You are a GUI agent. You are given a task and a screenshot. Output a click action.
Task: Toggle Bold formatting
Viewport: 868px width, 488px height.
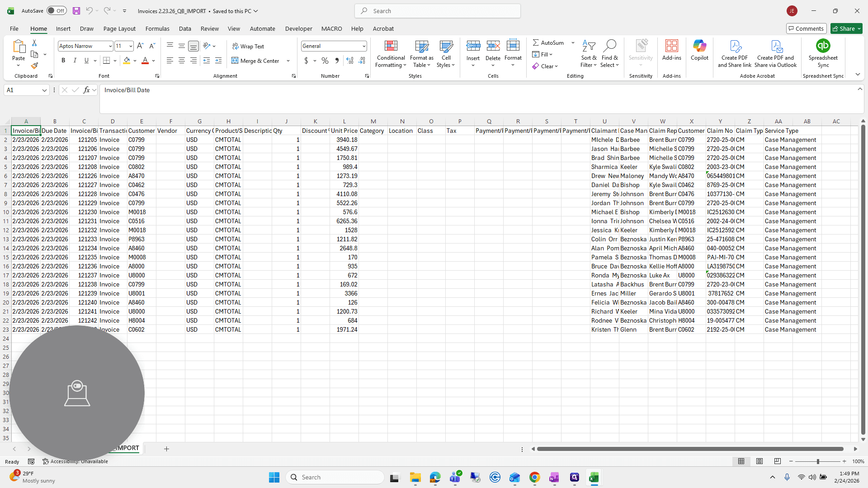[63, 61]
